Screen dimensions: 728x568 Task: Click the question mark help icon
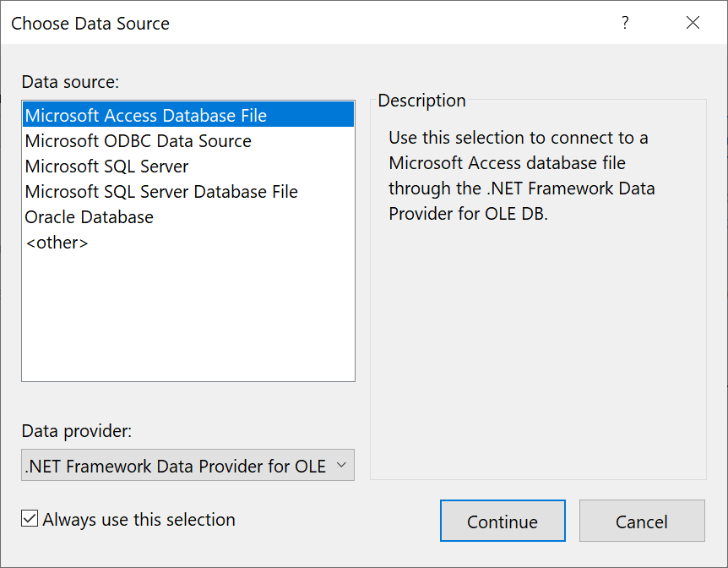(x=626, y=22)
